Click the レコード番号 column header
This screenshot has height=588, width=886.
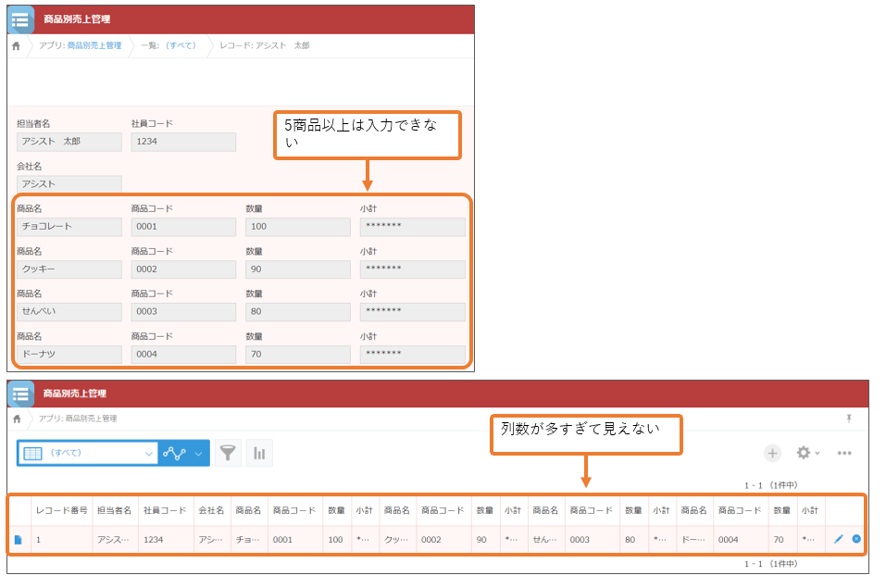pos(62,510)
